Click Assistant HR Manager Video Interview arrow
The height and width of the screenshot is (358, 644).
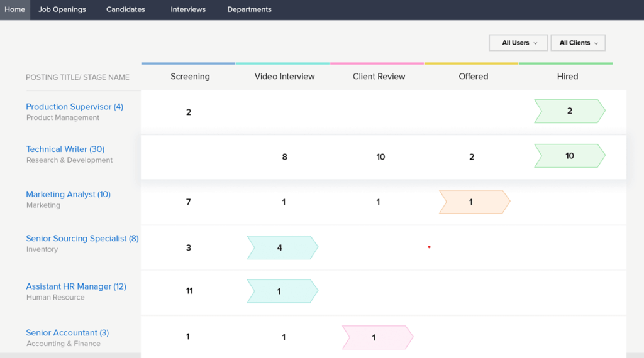pos(282,291)
